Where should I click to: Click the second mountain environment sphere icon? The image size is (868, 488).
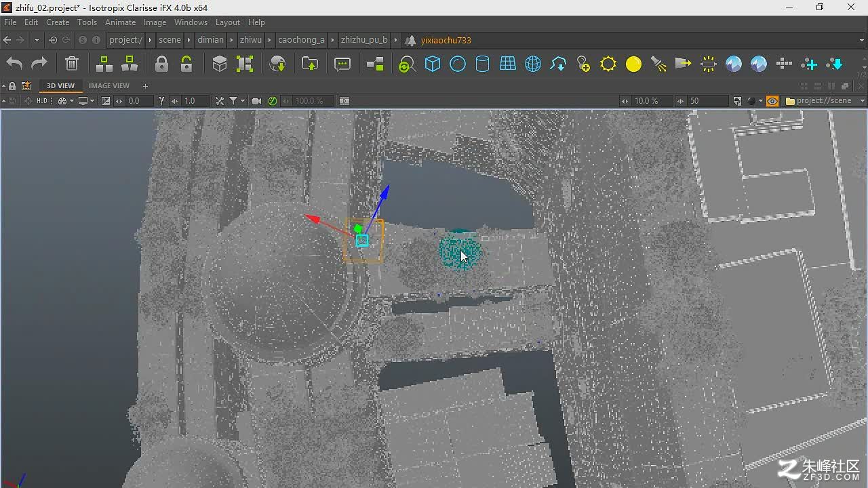pos(759,64)
